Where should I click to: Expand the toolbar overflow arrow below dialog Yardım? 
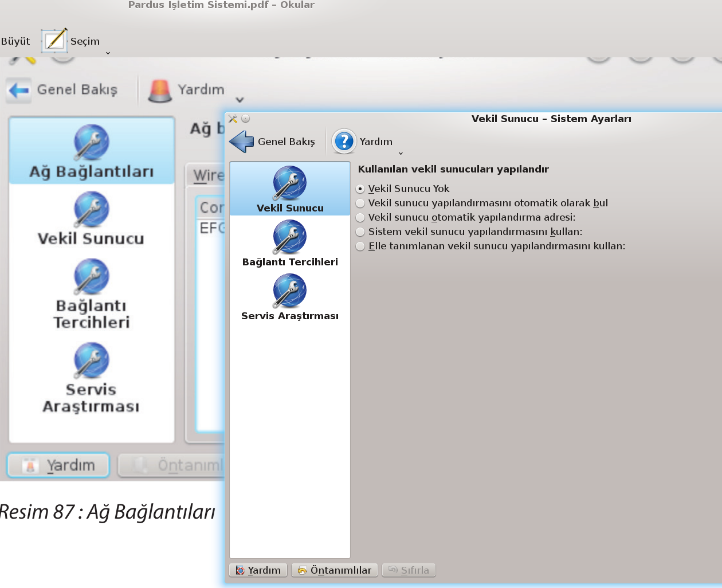tap(401, 154)
